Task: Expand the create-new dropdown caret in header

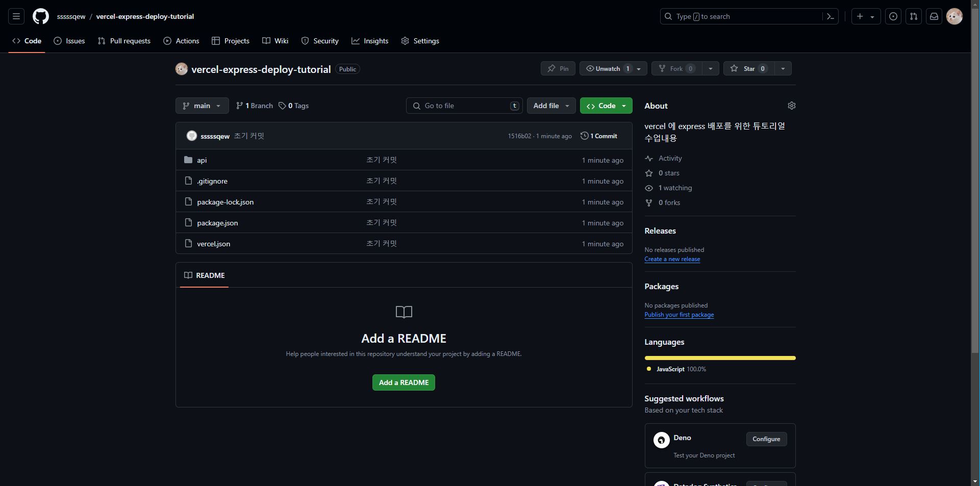Action: click(872, 17)
